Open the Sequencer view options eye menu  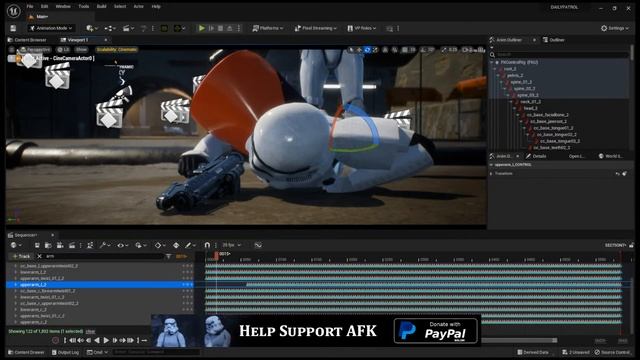[x=122, y=245]
